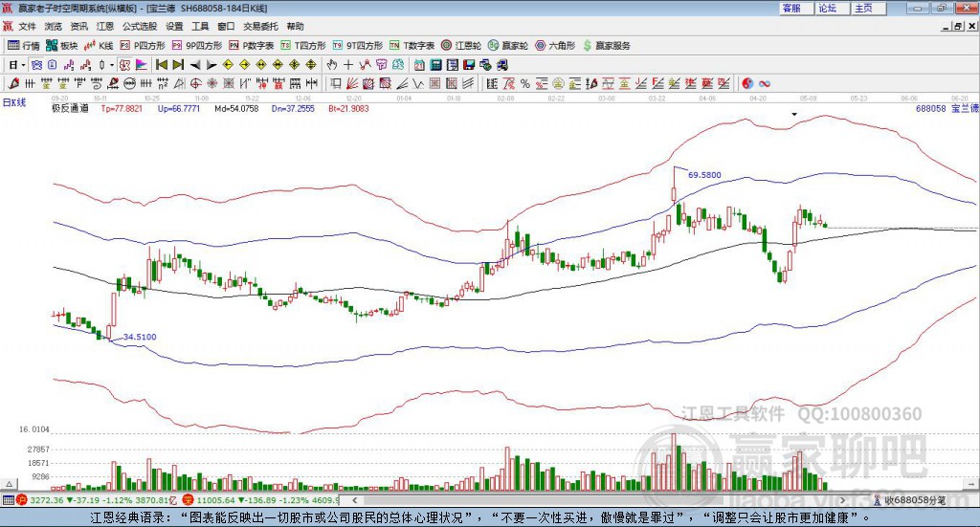Expand volume panel with up triangle

(x=10, y=484)
